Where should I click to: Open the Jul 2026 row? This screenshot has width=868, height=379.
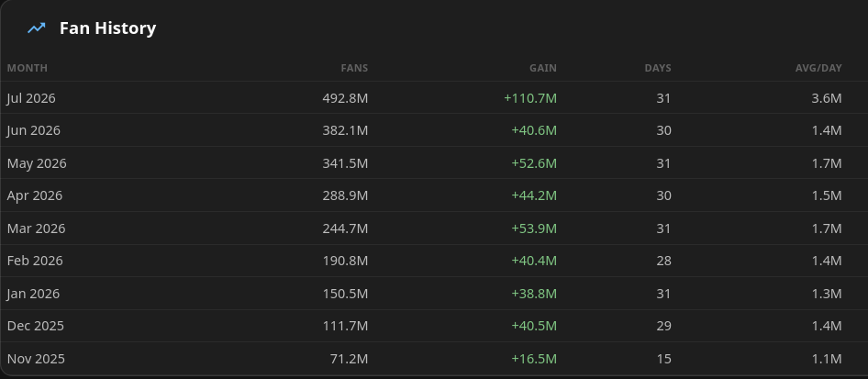tap(434, 98)
